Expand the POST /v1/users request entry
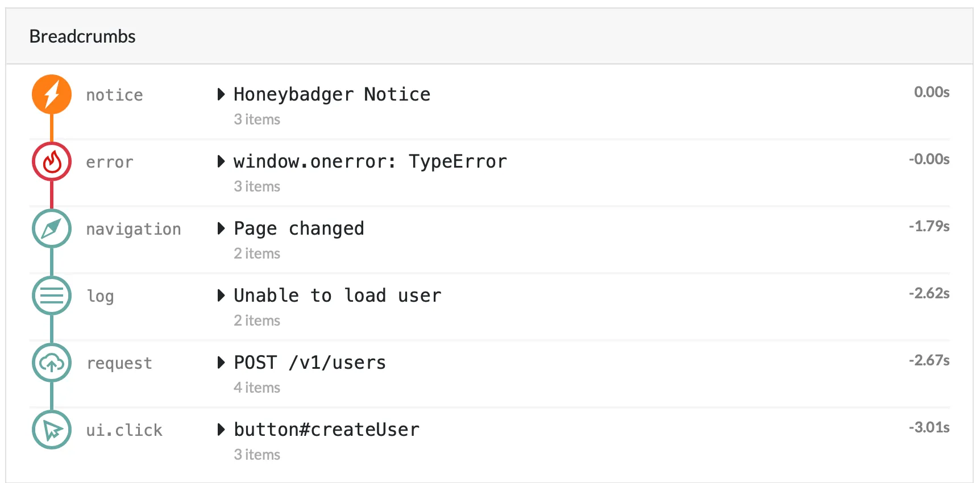Viewport: 980px width, 483px height. [309, 363]
